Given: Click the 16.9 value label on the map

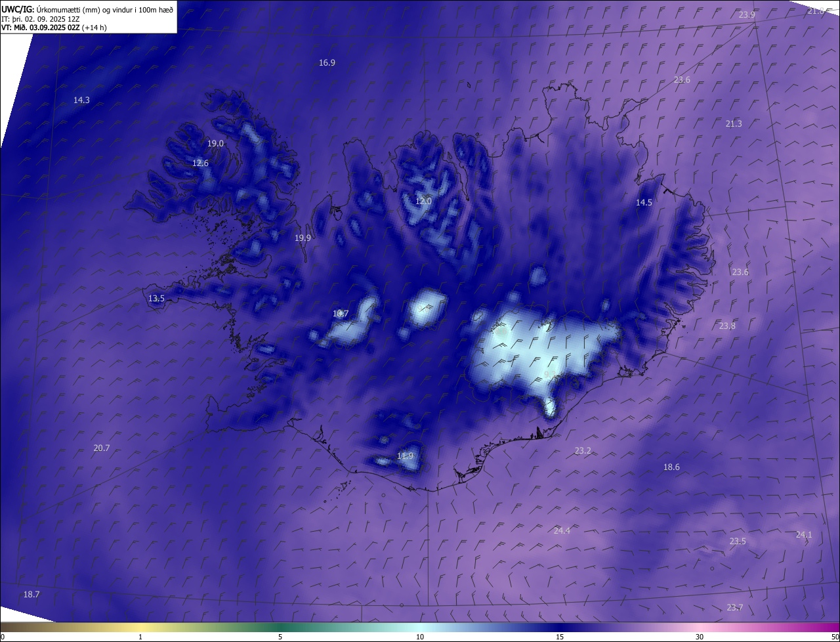Looking at the screenshot, I should (327, 63).
